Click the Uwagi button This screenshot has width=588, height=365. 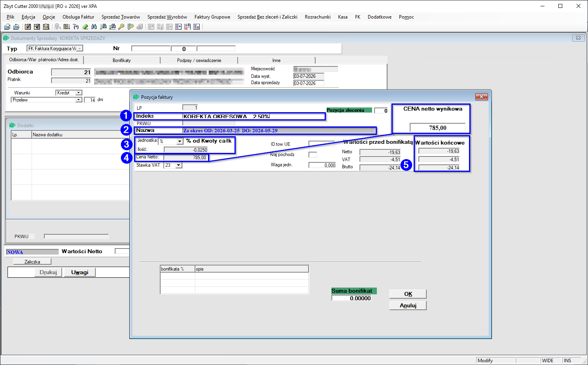(79, 272)
